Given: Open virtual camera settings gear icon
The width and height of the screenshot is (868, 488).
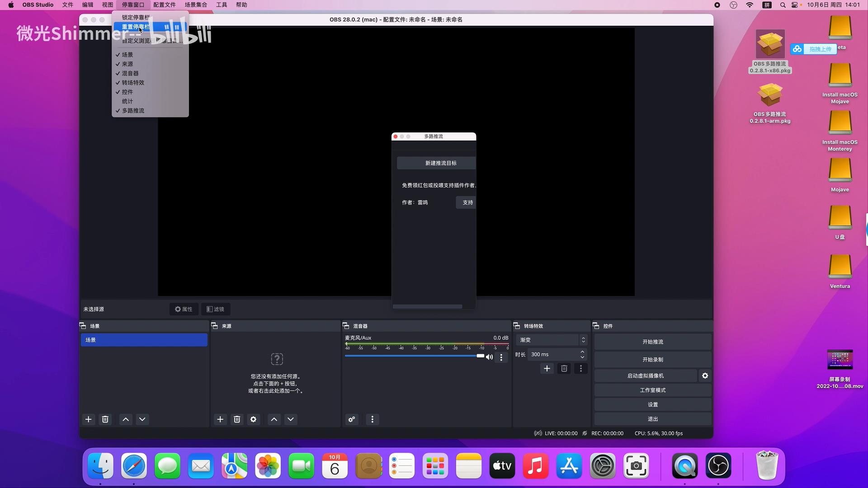Looking at the screenshot, I should click(705, 375).
